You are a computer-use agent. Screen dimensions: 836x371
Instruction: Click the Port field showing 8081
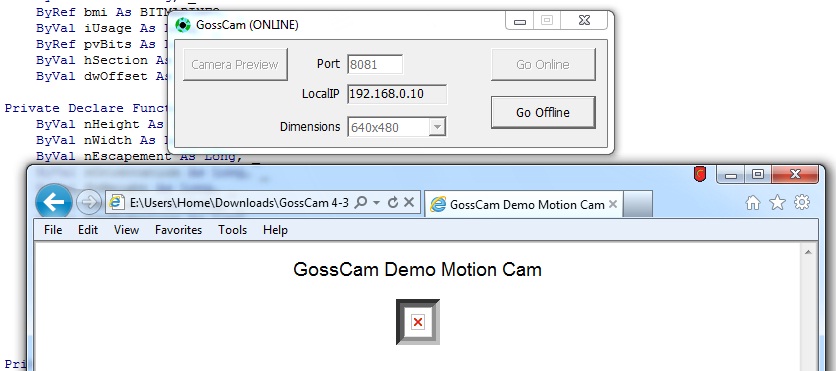point(375,64)
